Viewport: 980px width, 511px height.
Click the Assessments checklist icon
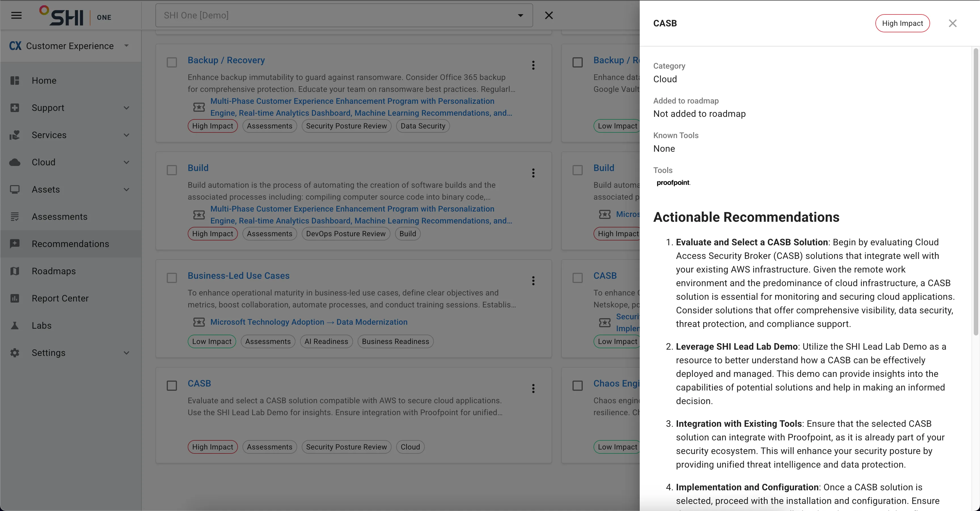tap(15, 217)
